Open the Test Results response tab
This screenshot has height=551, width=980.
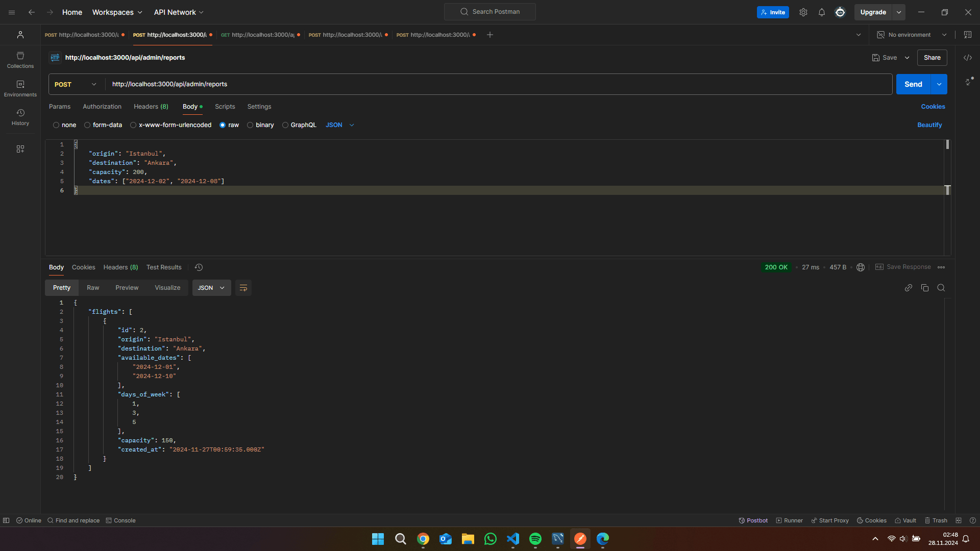pos(164,267)
